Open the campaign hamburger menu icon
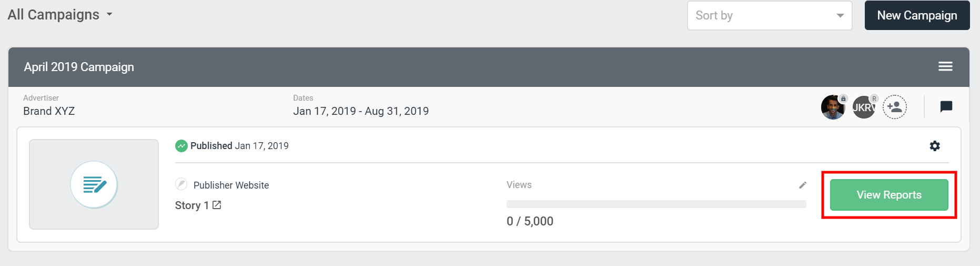The width and height of the screenshot is (980, 266). point(945,66)
